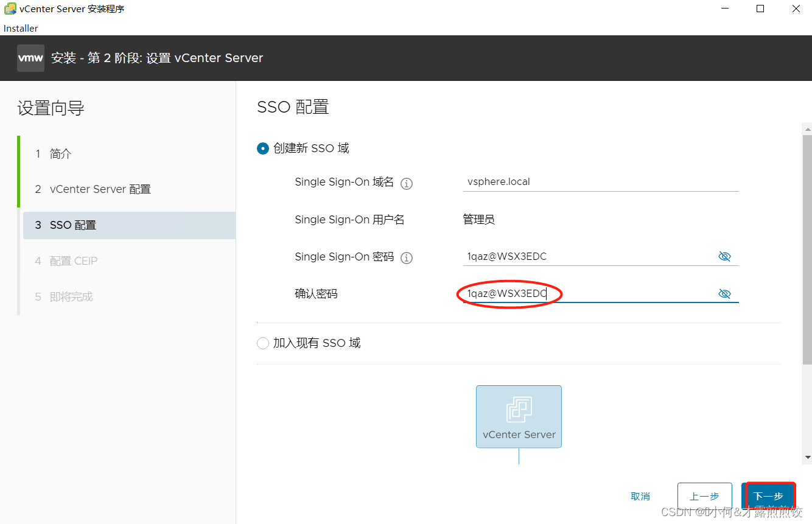
Task: Click the 确认密码 label
Action: coord(316,294)
